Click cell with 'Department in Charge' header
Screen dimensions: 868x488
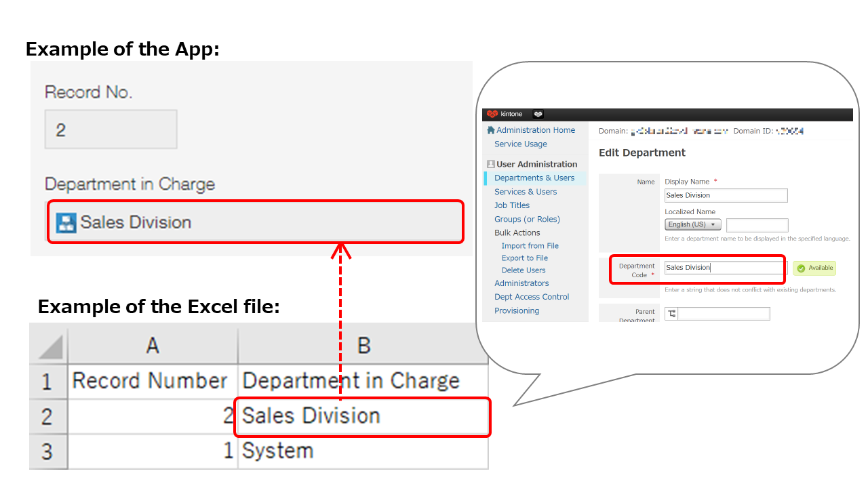[363, 381]
